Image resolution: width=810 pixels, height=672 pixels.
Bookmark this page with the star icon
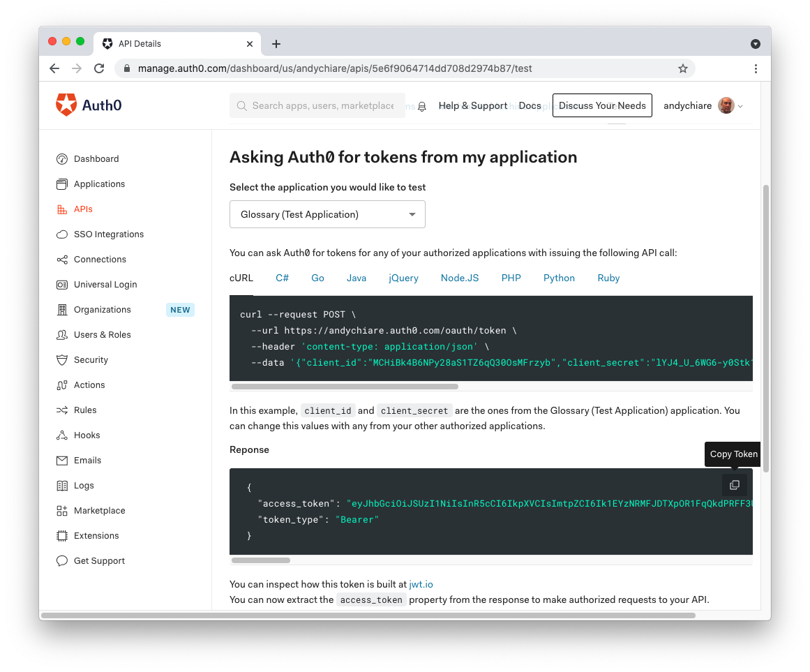click(x=682, y=68)
